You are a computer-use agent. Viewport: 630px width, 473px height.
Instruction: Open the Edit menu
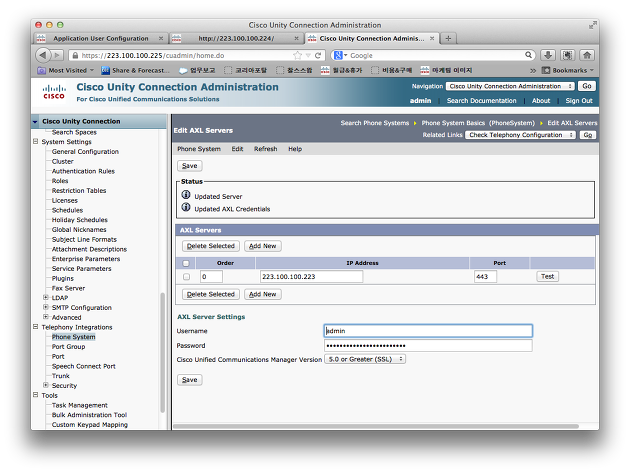[x=237, y=149]
